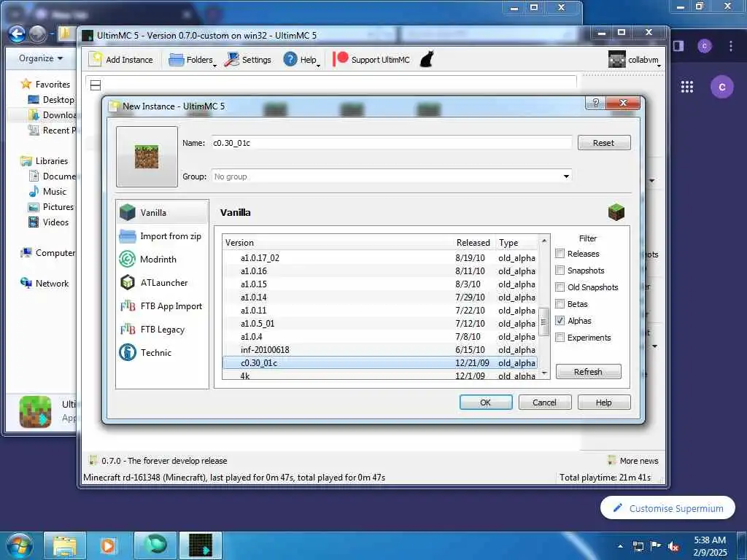747x560 pixels.
Task: Select version inf-20100618 row
Action: (380, 349)
